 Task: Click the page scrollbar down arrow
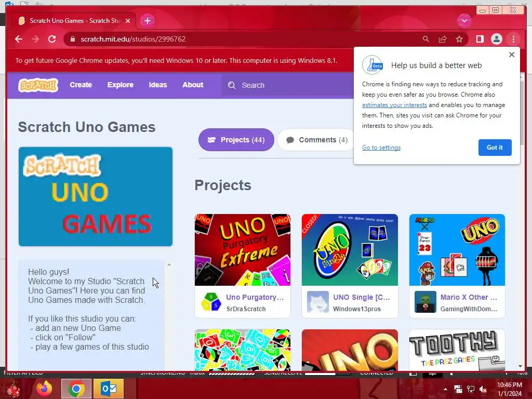tap(520, 366)
